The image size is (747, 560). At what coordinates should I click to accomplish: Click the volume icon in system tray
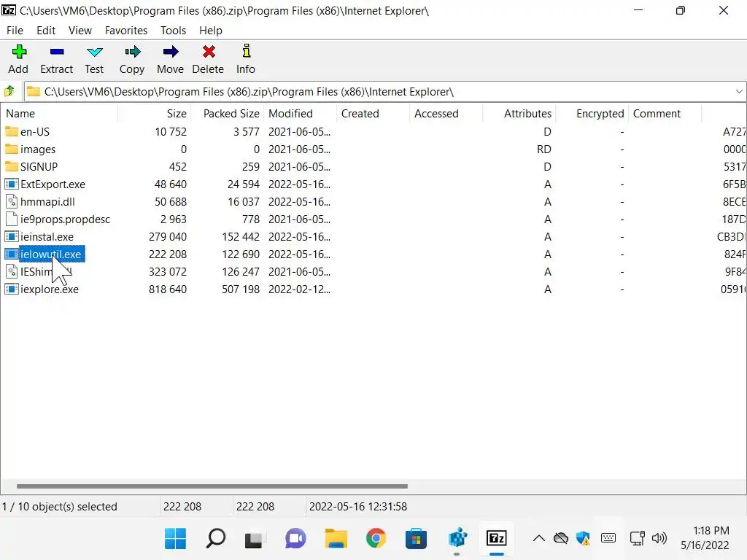[659, 539]
